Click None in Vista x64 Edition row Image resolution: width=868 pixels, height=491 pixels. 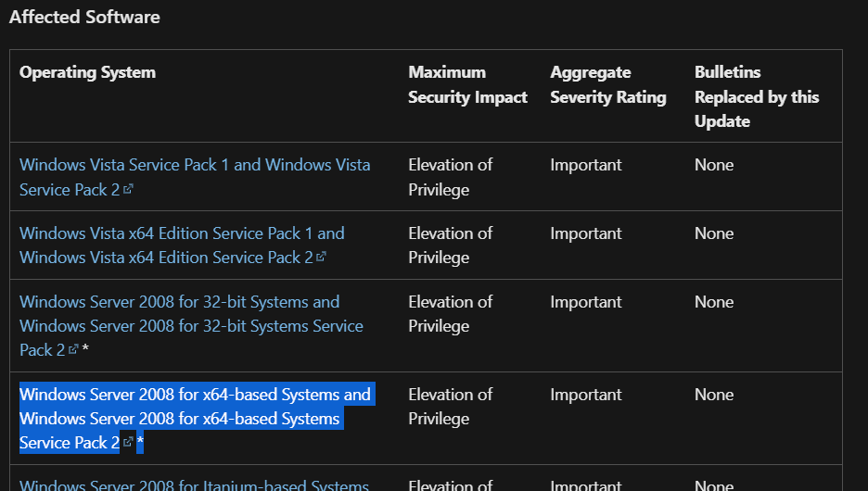[714, 233]
